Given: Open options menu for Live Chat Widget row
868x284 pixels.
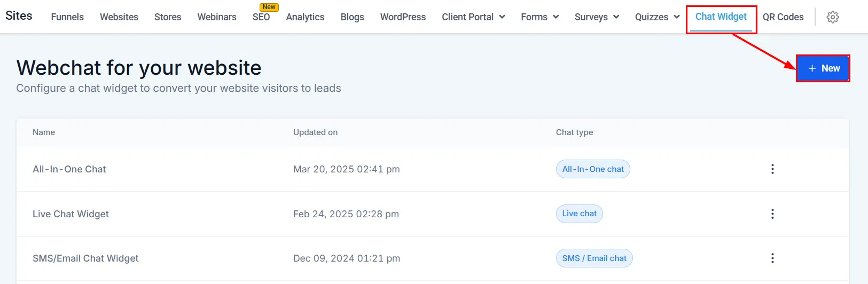Looking at the screenshot, I should pyautogui.click(x=772, y=214).
